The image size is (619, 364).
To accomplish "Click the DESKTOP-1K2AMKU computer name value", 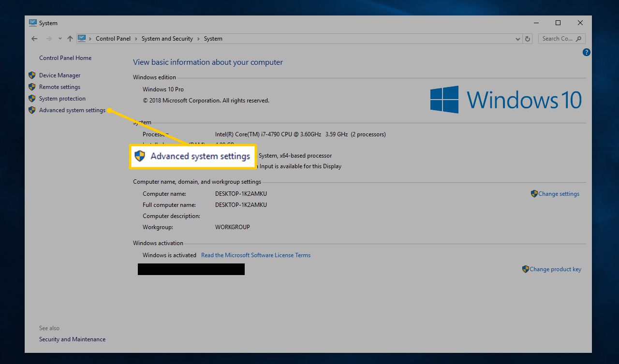I will 241,194.
